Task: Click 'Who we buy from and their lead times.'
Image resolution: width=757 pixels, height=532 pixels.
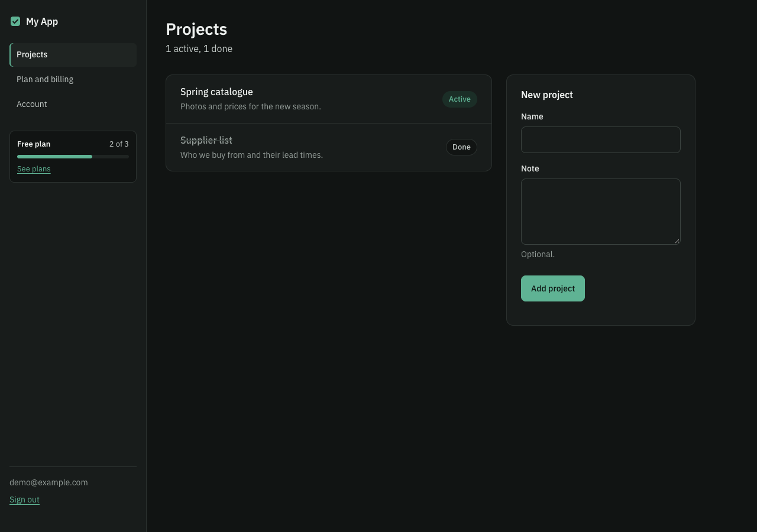Action: pyautogui.click(x=251, y=155)
